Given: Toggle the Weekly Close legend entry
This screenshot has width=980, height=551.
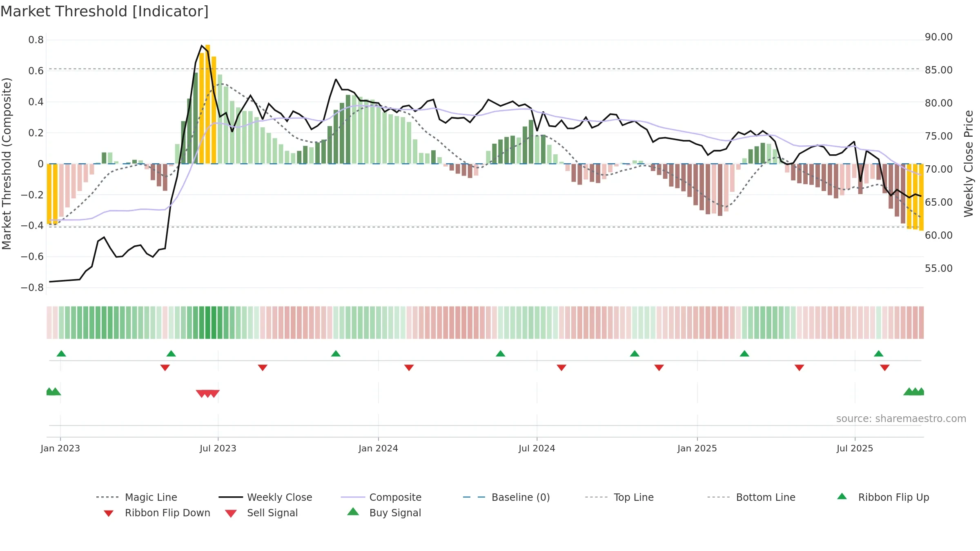Looking at the screenshot, I should 265,497.
